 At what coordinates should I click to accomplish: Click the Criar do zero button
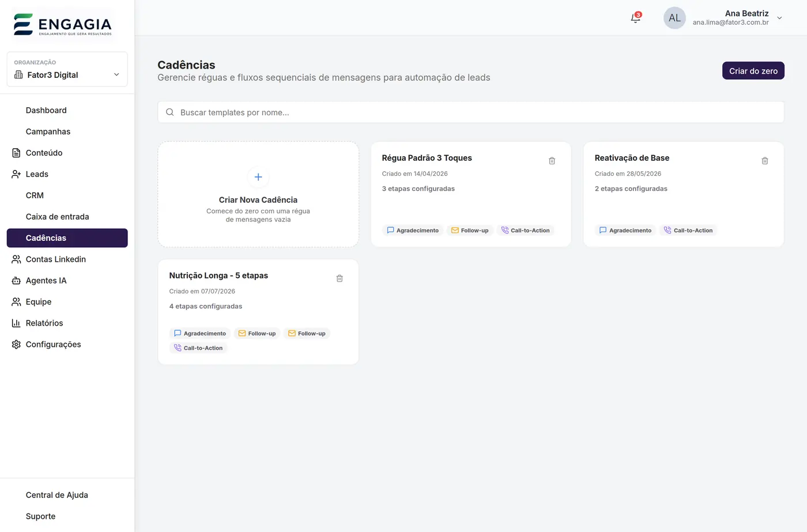(753, 71)
